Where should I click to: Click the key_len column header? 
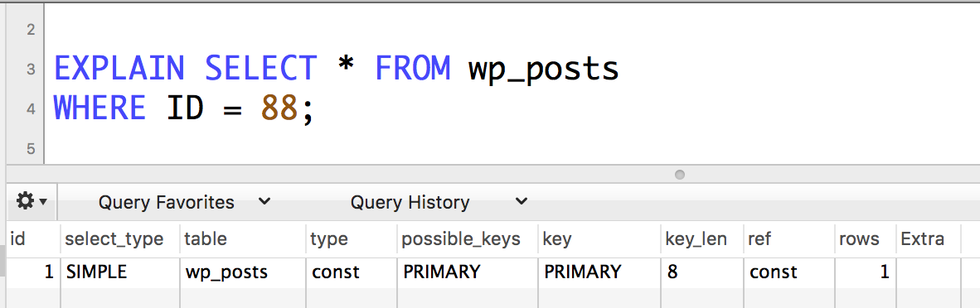coord(701,239)
